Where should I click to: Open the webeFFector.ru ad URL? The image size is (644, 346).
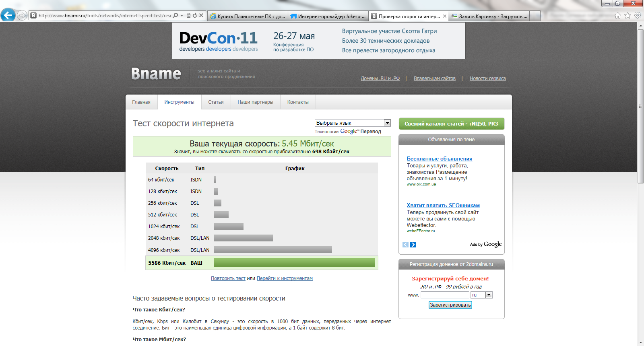coord(421,231)
